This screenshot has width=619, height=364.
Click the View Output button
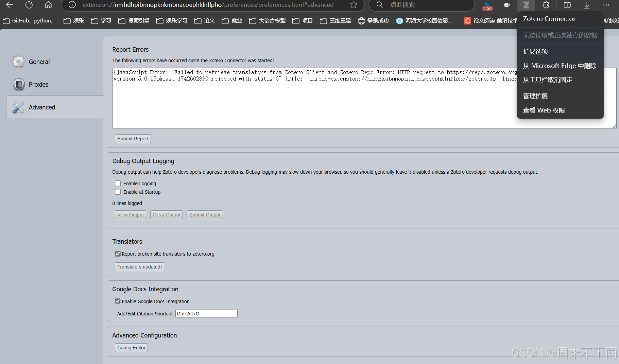click(x=131, y=215)
